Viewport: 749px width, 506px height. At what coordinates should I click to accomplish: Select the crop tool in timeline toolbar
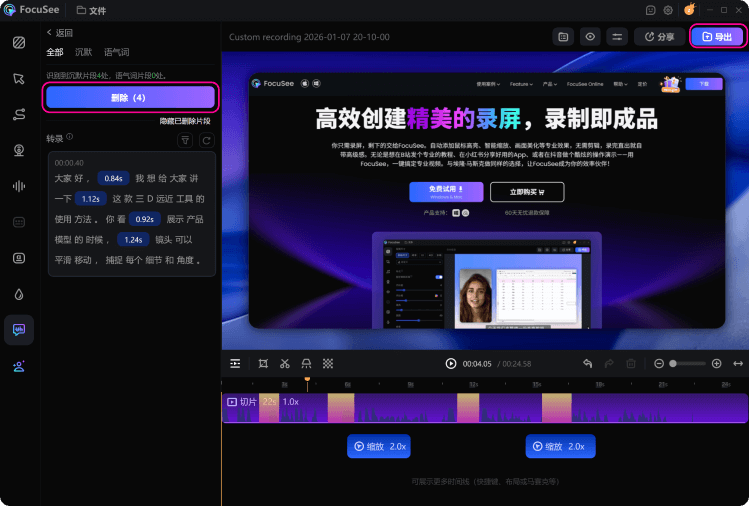pyautogui.click(x=263, y=364)
